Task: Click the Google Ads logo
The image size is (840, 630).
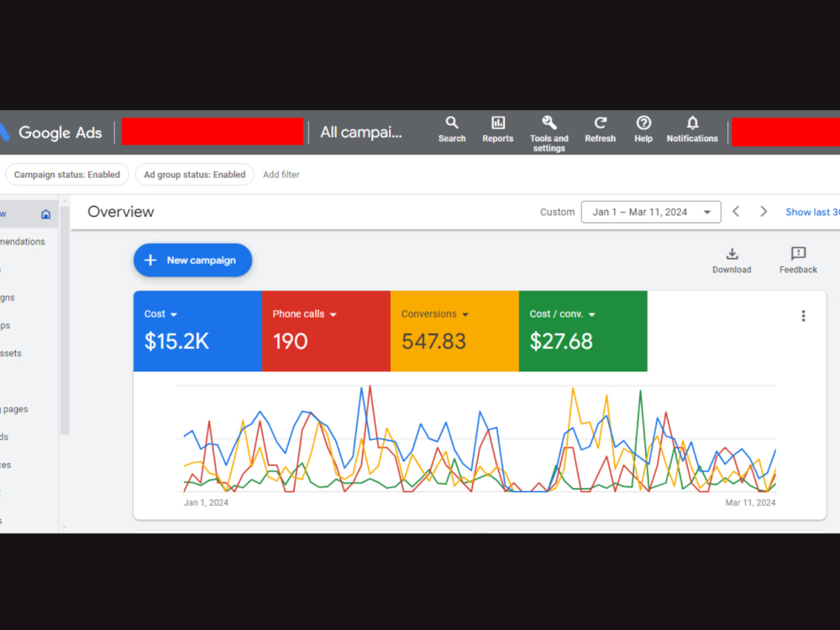Action: (x=51, y=133)
